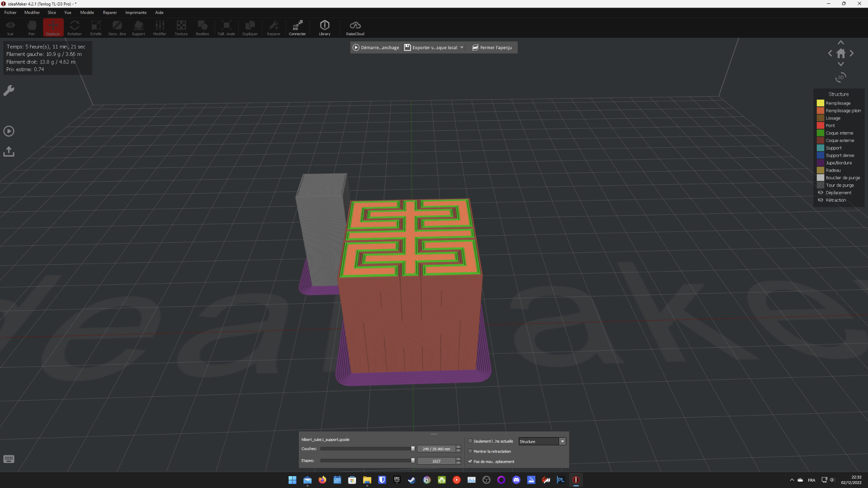
Task: Open the Connecter toolbar icon
Action: click(x=297, y=28)
